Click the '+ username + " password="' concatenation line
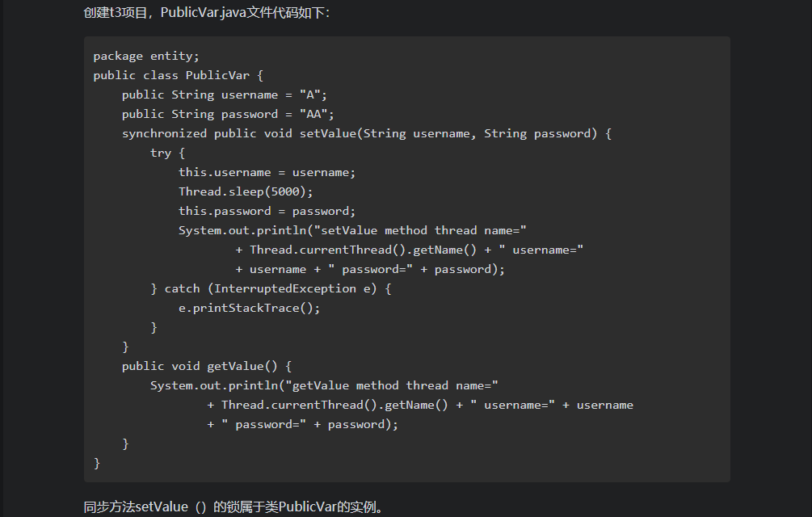The height and width of the screenshot is (517, 812). coord(370,270)
